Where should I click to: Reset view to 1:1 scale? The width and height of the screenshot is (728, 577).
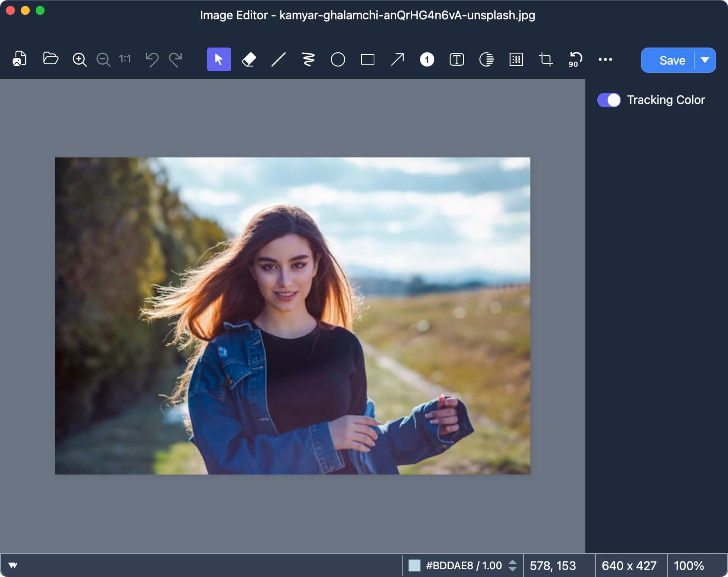pyautogui.click(x=125, y=59)
